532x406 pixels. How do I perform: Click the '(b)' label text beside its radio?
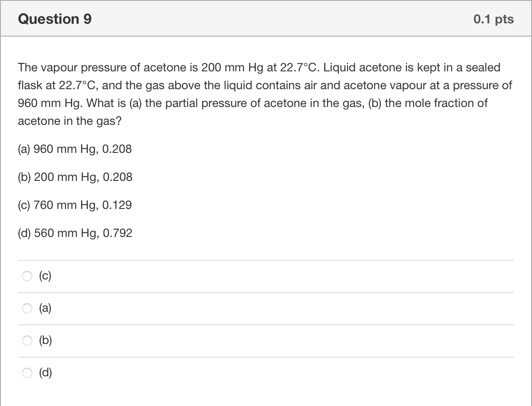coord(45,341)
